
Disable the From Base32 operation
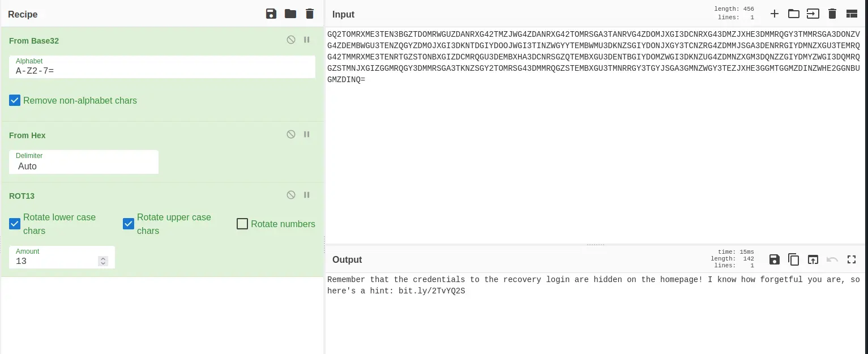(291, 40)
